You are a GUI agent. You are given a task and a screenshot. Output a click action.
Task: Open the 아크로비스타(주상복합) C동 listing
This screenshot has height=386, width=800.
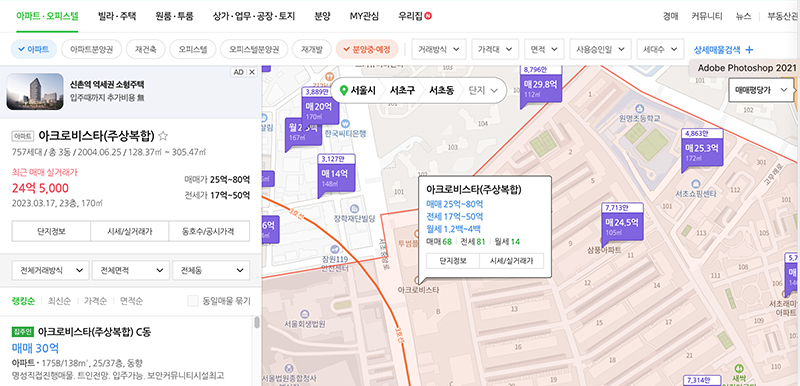pos(94,332)
